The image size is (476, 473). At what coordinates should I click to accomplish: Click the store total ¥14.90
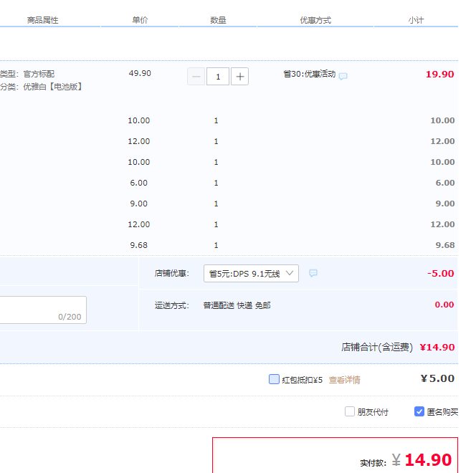coord(437,347)
